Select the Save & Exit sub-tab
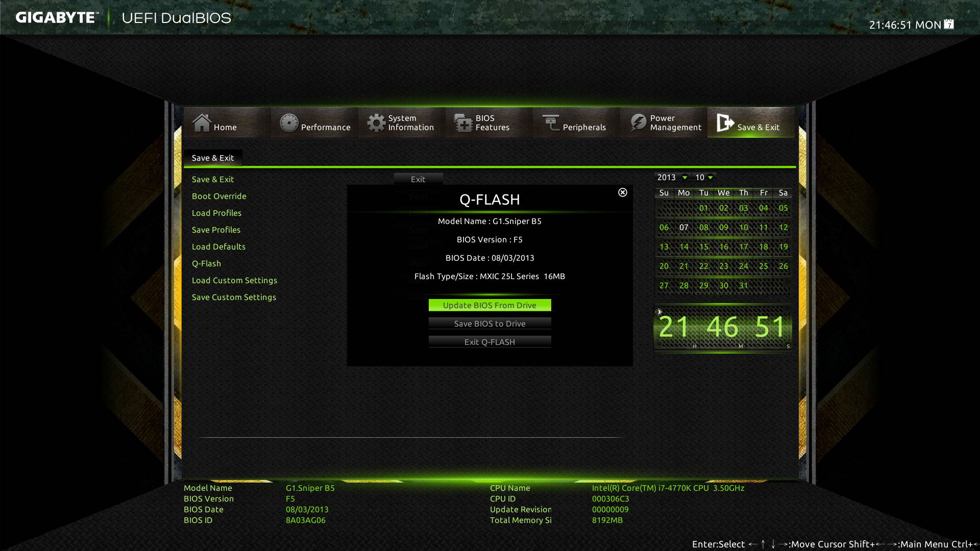This screenshot has width=980, height=551. pos(213,158)
